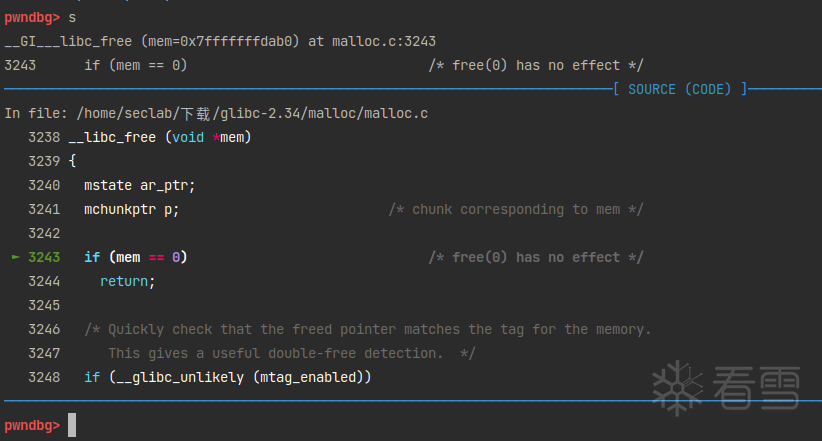
Task: Click the snowflake watermark logo
Action: click(677, 388)
